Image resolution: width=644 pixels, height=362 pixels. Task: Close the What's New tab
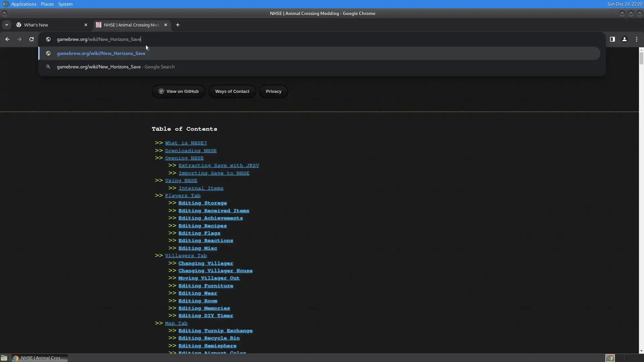pos(86,25)
